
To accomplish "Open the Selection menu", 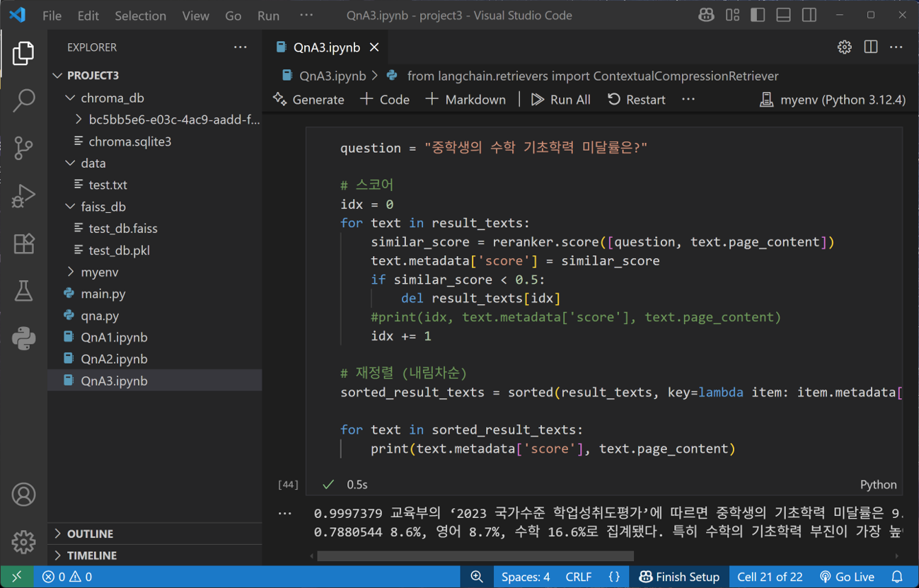I will pyautogui.click(x=140, y=16).
